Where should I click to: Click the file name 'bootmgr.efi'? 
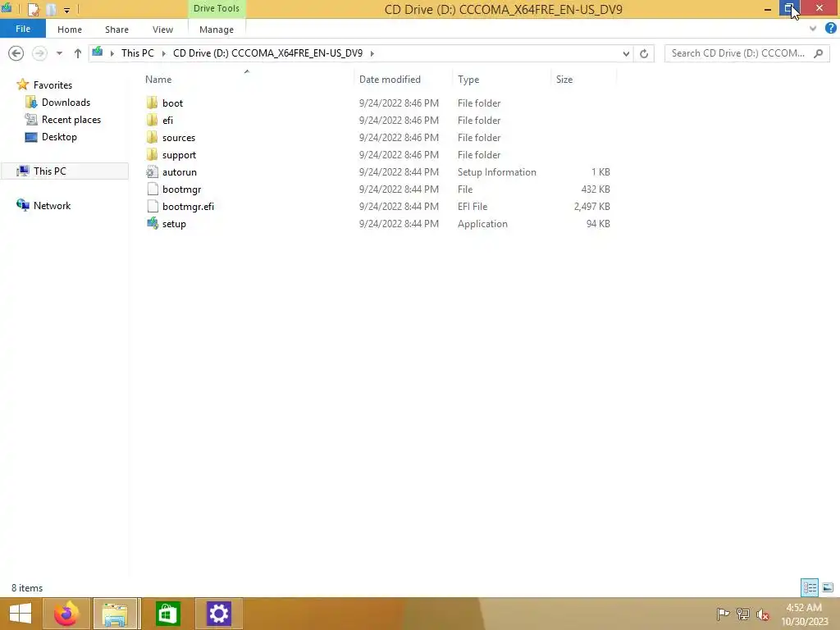pyautogui.click(x=188, y=207)
